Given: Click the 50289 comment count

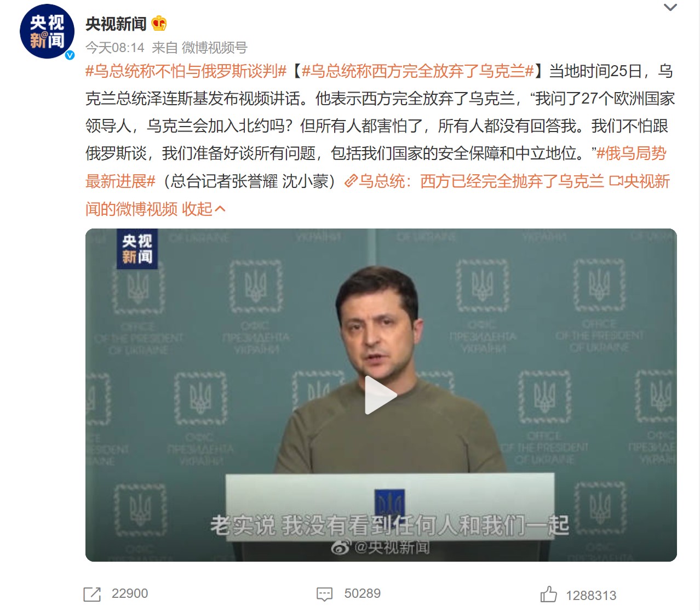Looking at the screenshot, I should coord(362,593).
